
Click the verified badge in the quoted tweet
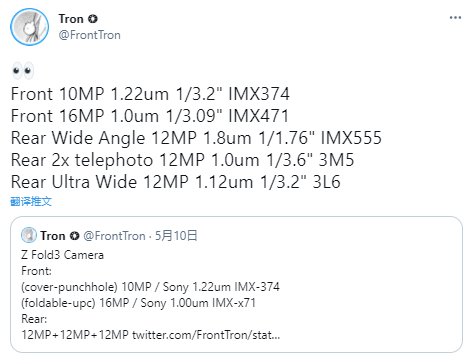click(75, 236)
